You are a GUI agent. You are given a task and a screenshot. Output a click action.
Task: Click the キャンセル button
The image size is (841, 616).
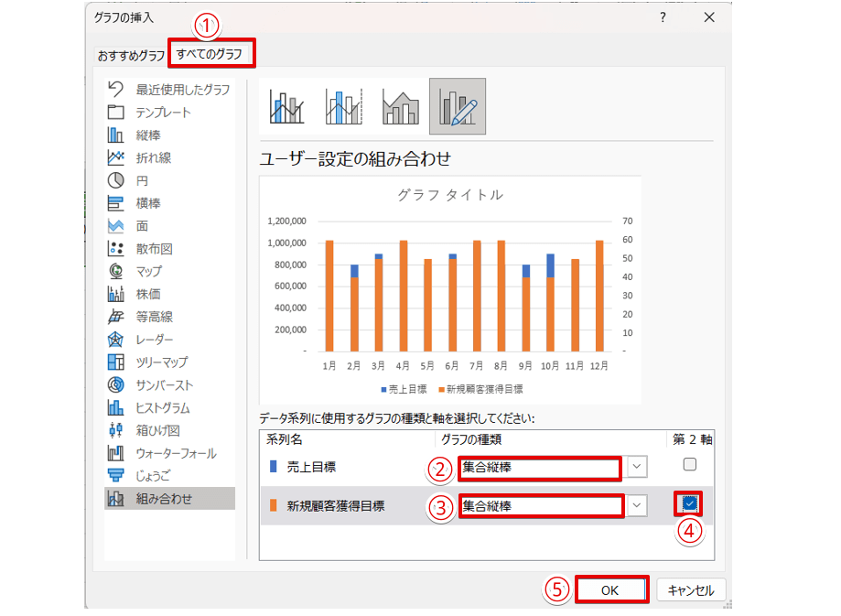(x=691, y=590)
